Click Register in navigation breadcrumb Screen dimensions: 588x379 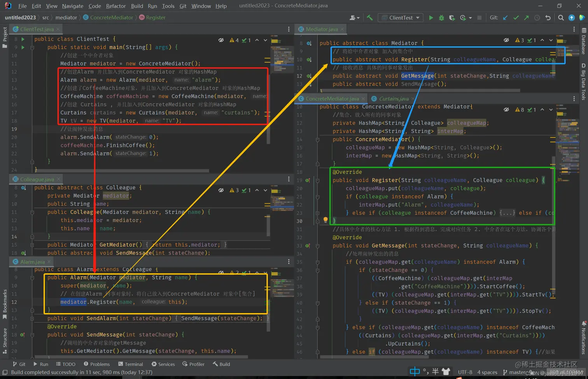tap(152, 18)
